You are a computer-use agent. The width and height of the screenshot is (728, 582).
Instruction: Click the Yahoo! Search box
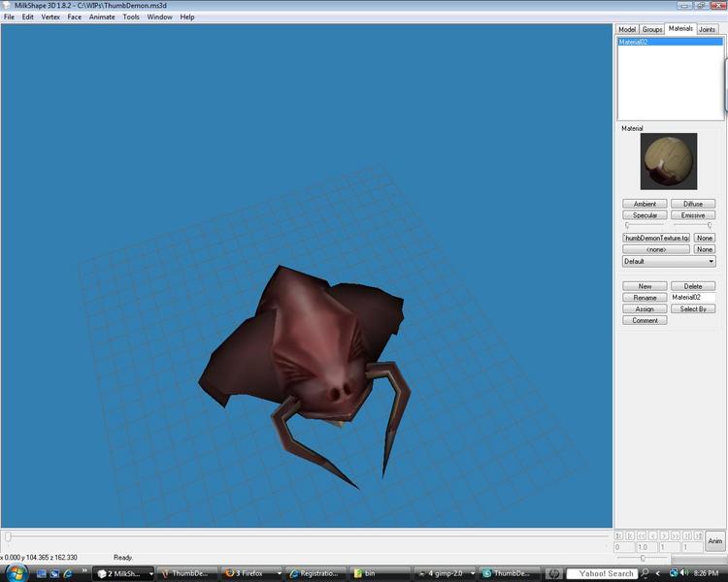tap(603, 573)
